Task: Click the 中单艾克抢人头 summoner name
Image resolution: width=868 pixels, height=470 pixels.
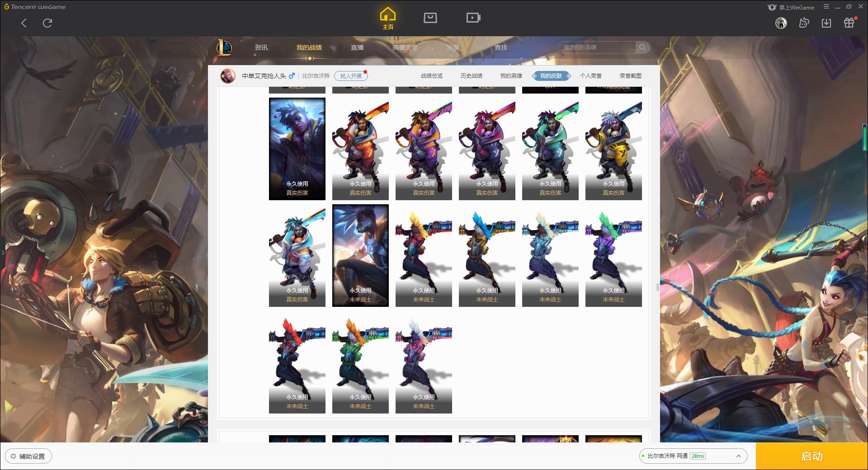Action: tap(264, 76)
